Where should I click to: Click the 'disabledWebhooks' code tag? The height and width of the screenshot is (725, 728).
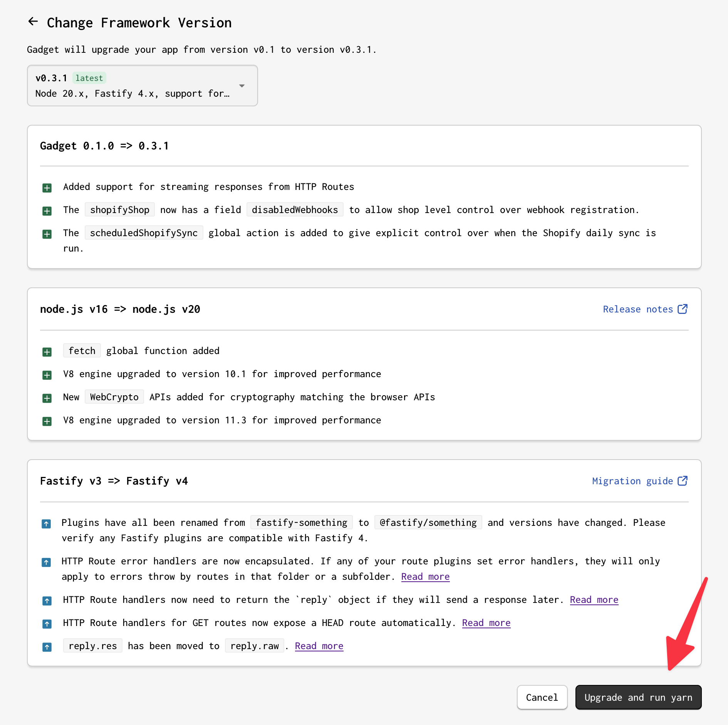295,210
